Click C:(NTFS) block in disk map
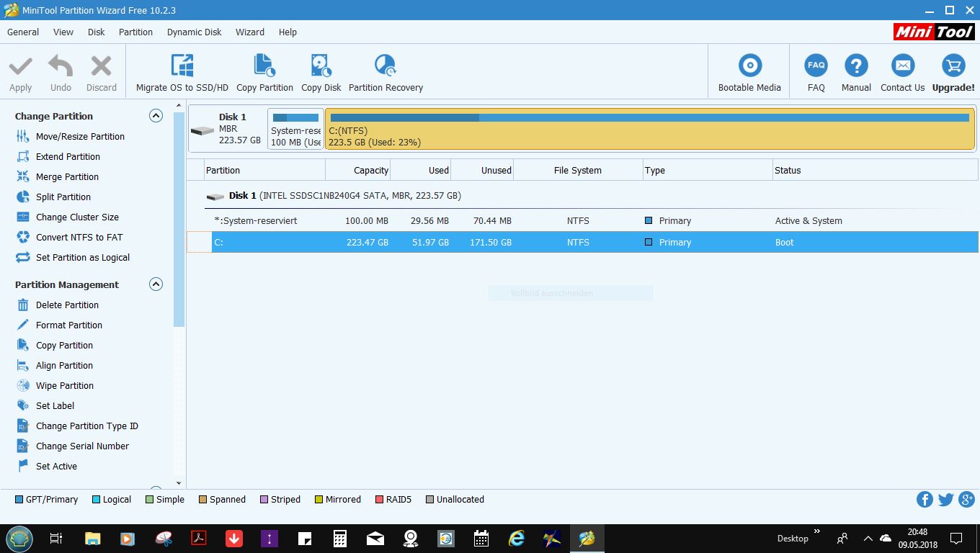 pos(650,129)
